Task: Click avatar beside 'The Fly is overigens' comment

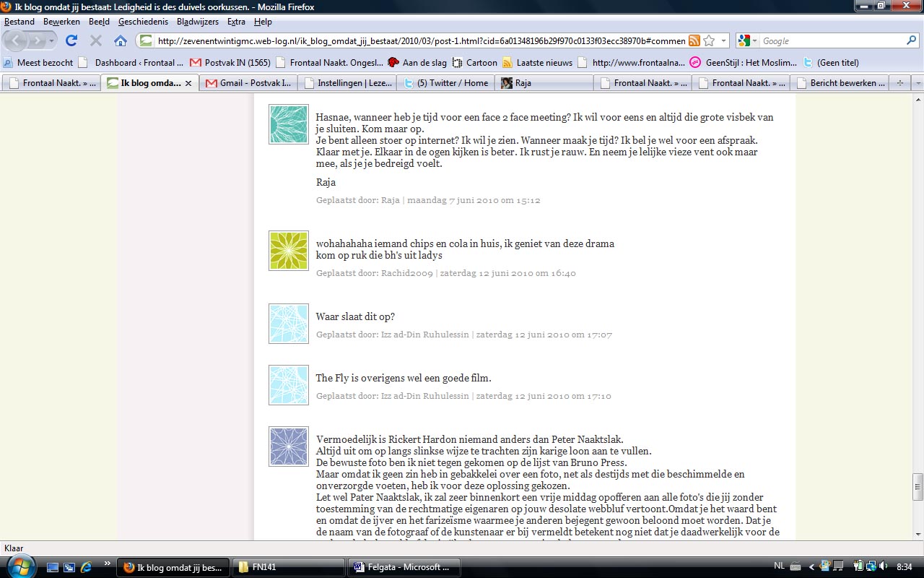Action: pyautogui.click(x=289, y=385)
